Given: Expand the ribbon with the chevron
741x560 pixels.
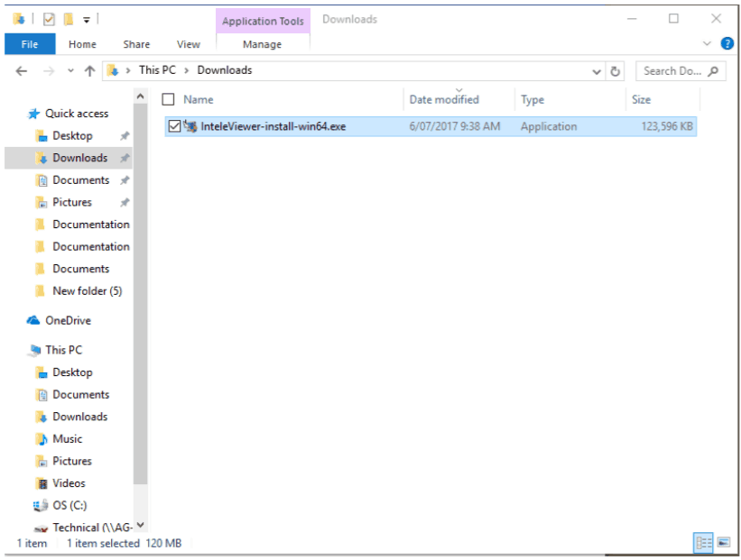Looking at the screenshot, I should click(x=707, y=43).
